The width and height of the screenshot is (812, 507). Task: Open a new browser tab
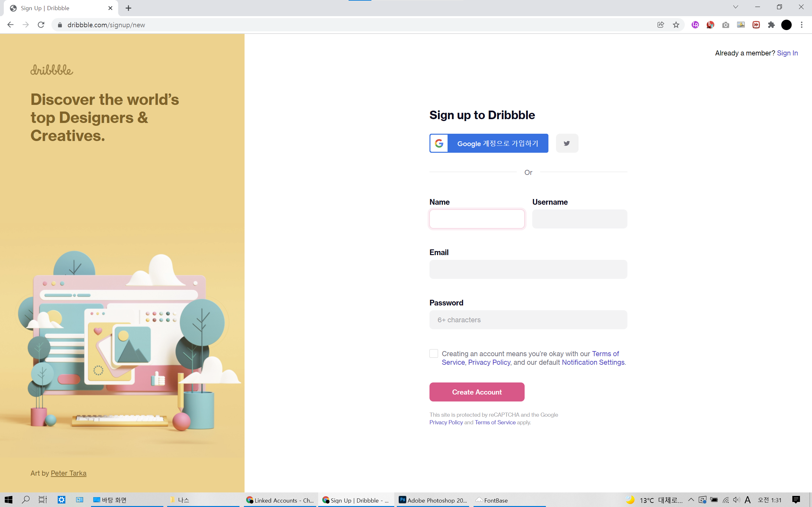[128, 8]
